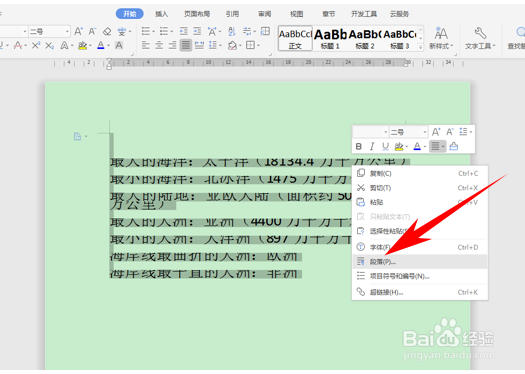
Task: Choose 项目符号和编号(N)... from context menu
Action: click(x=420, y=276)
